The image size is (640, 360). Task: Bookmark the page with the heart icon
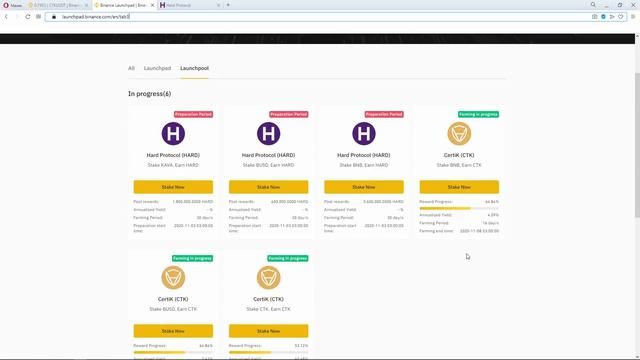pyautogui.click(x=620, y=17)
